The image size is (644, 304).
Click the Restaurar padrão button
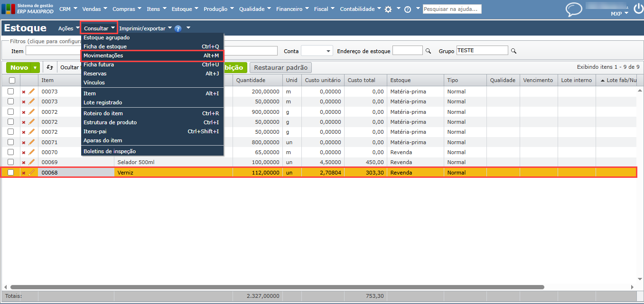281,67
